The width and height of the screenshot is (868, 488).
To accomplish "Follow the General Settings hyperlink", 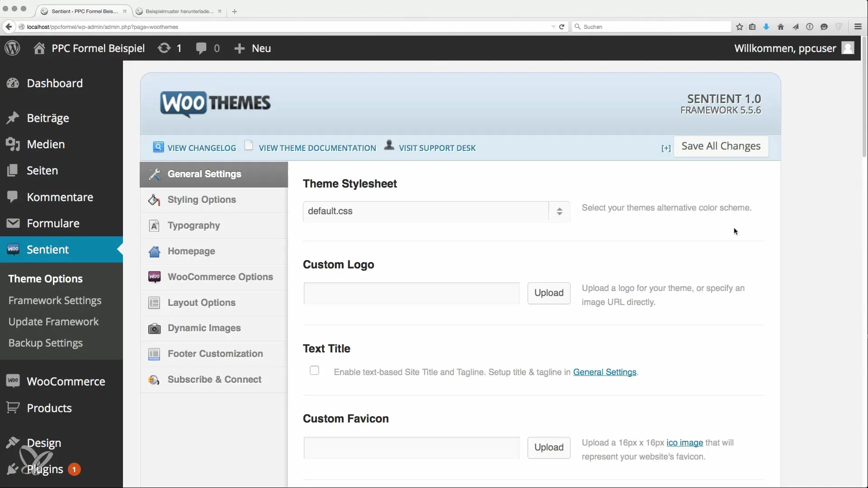I will point(604,372).
